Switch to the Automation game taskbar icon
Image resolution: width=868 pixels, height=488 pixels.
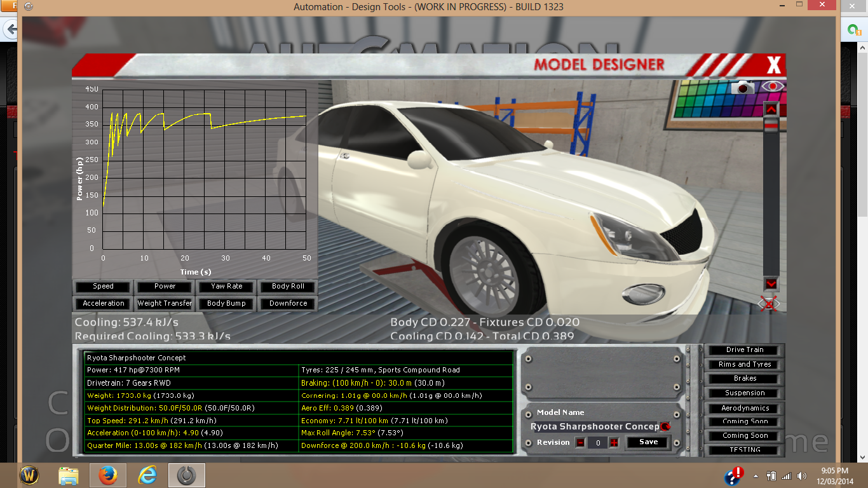pos(186,475)
